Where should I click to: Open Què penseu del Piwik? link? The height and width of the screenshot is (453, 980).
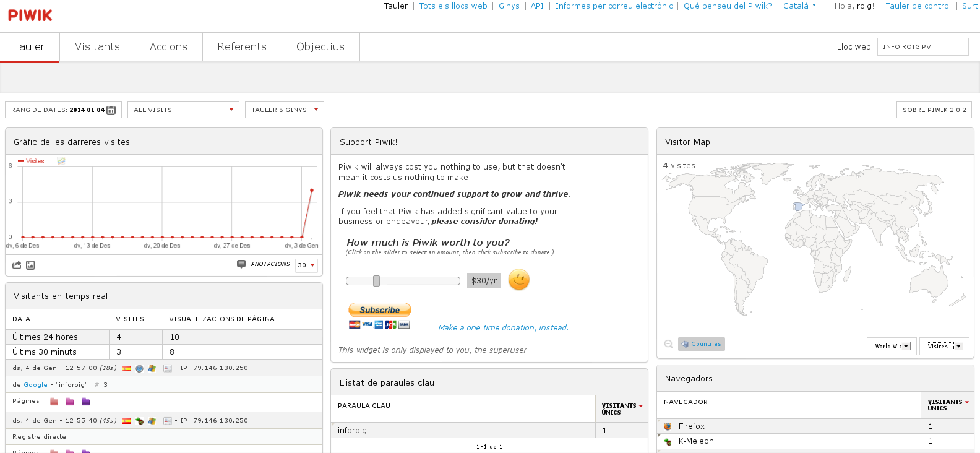(728, 6)
